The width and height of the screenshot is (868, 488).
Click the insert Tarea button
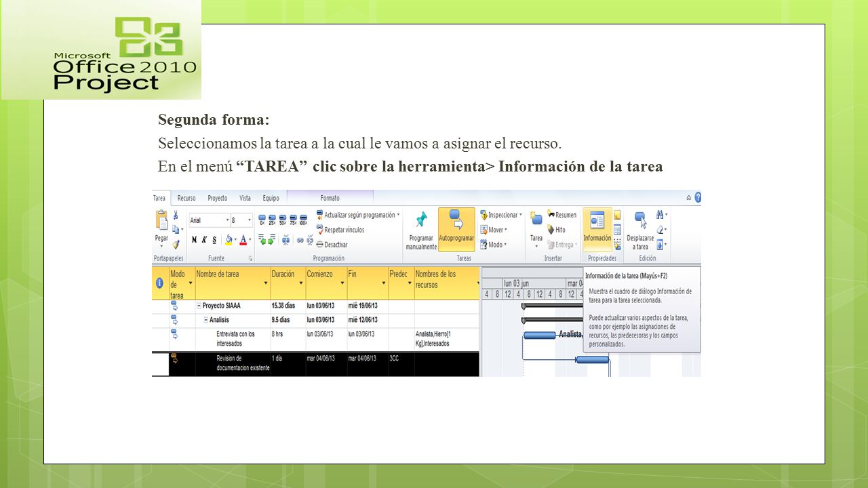click(x=536, y=229)
